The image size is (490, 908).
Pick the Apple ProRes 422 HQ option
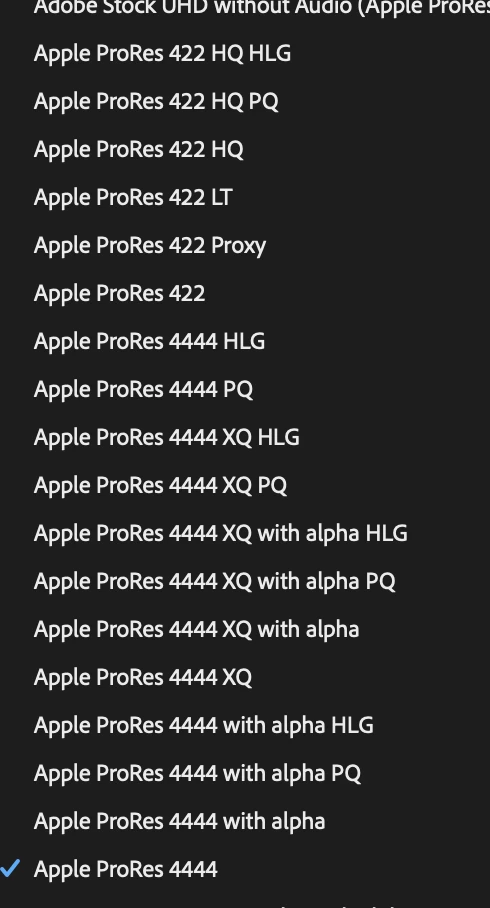click(245, 149)
